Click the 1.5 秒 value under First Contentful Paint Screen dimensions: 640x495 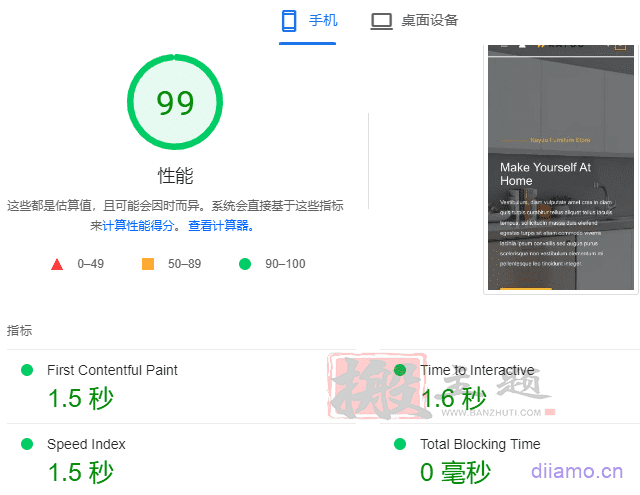pyautogui.click(x=80, y=398)
